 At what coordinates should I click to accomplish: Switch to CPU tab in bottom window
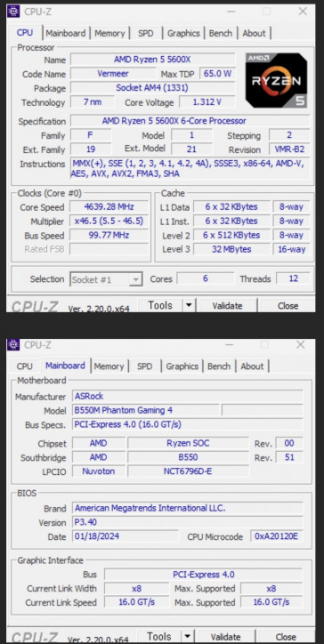coord(25,366)
